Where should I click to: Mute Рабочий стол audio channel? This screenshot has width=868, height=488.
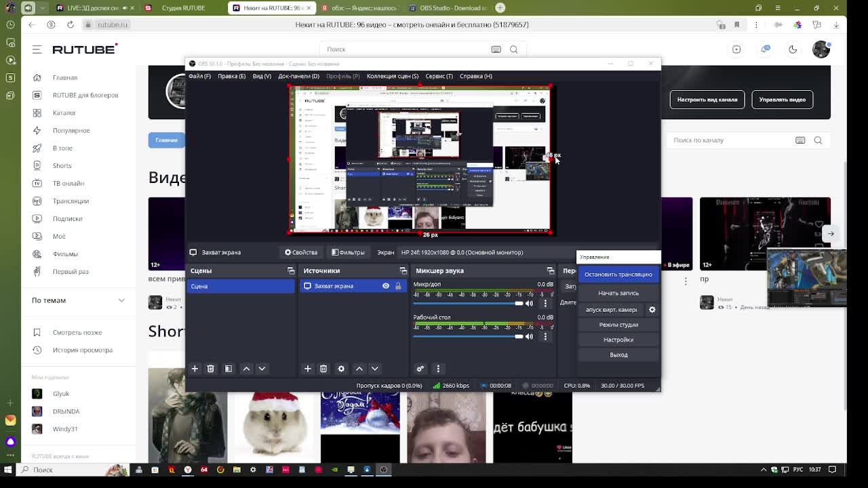click(x=529, y=336)
